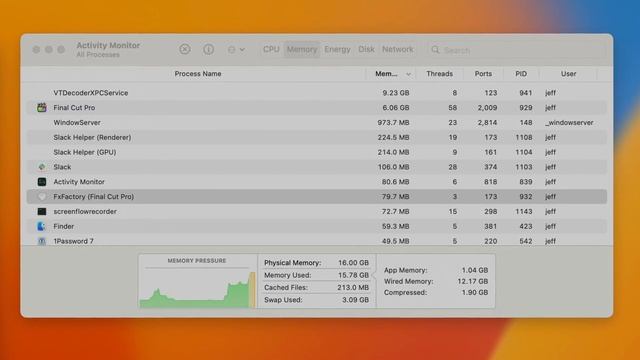
Task: Open the ellipsis actions dropdown in toolbar
Action: (x=236, y=49)
